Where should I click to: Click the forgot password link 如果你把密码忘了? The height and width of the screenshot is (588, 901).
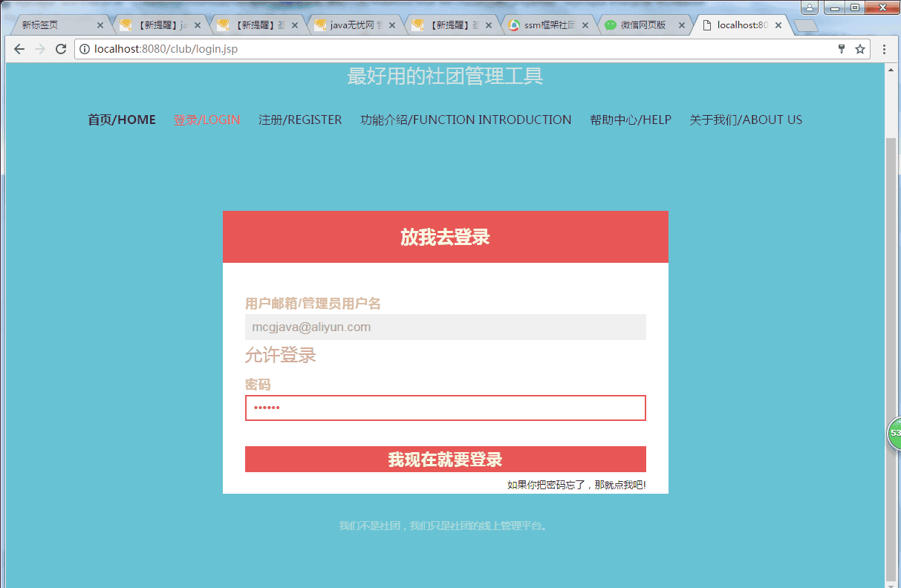[x=576, y=485]
